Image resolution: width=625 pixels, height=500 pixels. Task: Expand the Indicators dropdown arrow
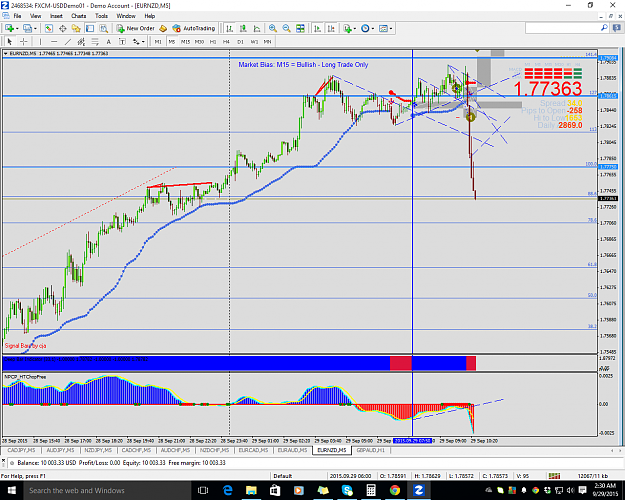355,28
